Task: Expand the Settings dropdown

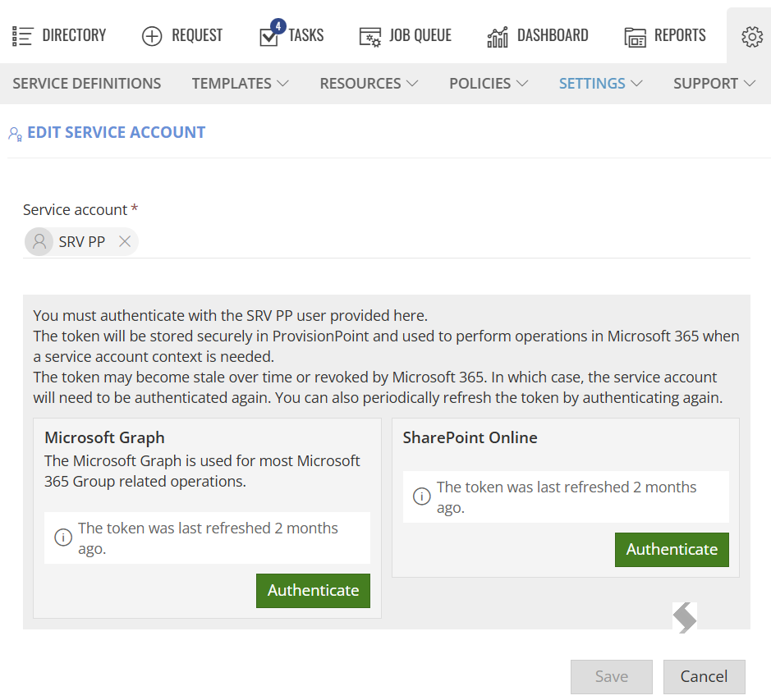Action: (x=600, y=84)
